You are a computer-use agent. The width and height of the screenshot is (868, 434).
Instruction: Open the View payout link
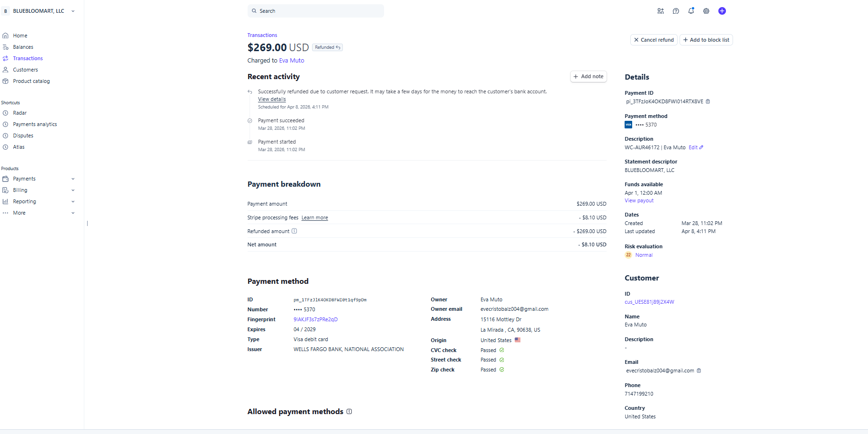[639, 200]
